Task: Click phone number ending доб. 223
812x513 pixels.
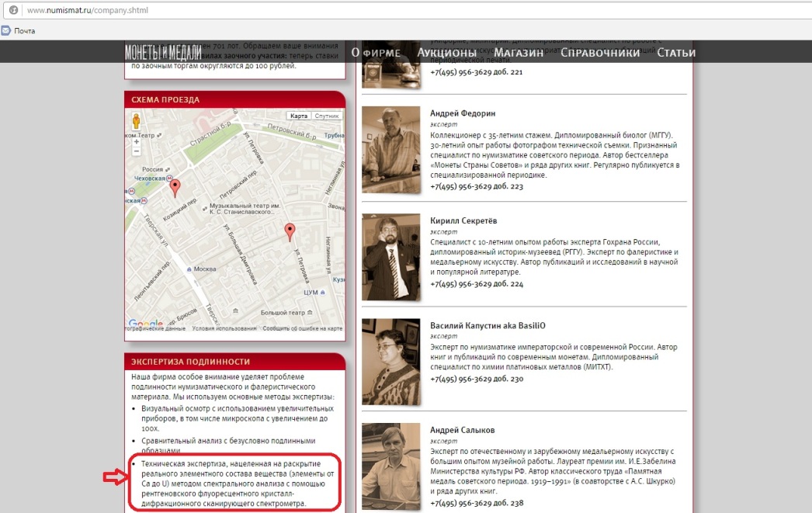Action: click(477, 186)
